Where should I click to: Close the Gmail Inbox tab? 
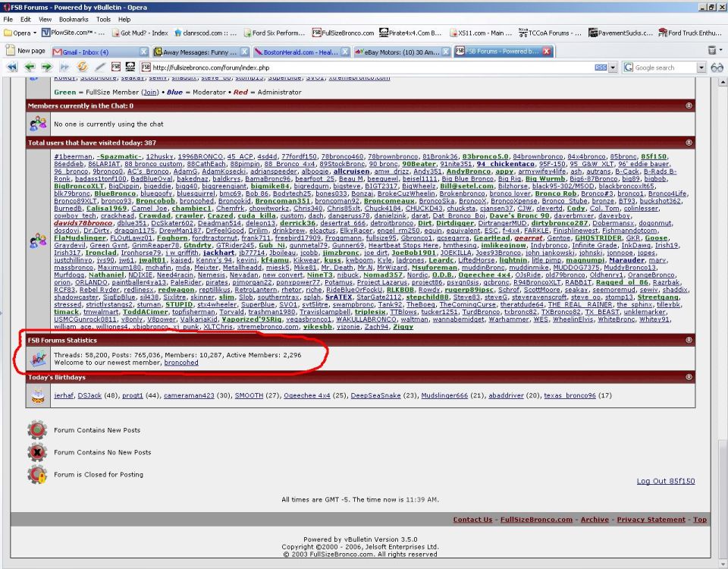click(x=144, y=52)
